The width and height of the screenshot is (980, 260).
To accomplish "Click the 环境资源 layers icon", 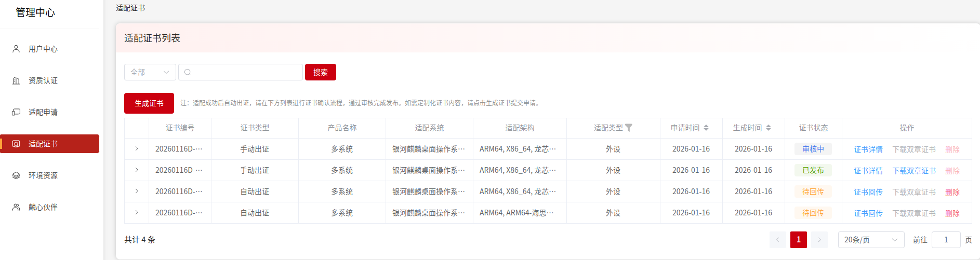I will click(16, 175).
